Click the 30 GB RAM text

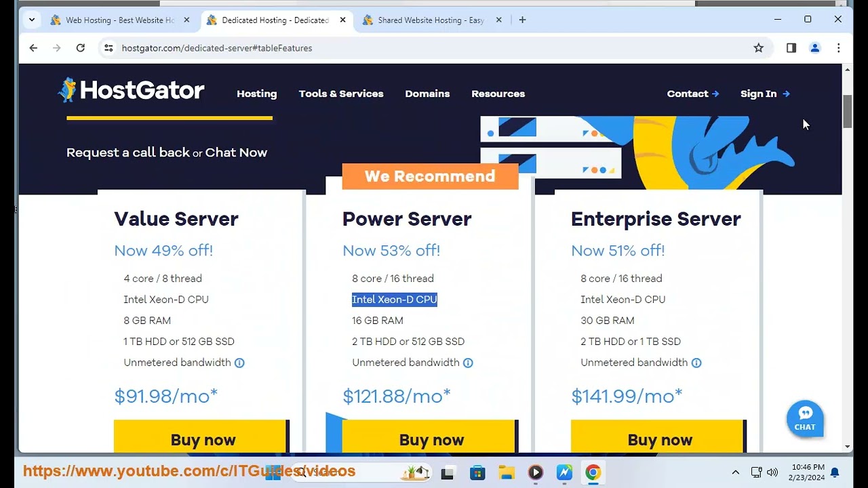coord(608,321)
